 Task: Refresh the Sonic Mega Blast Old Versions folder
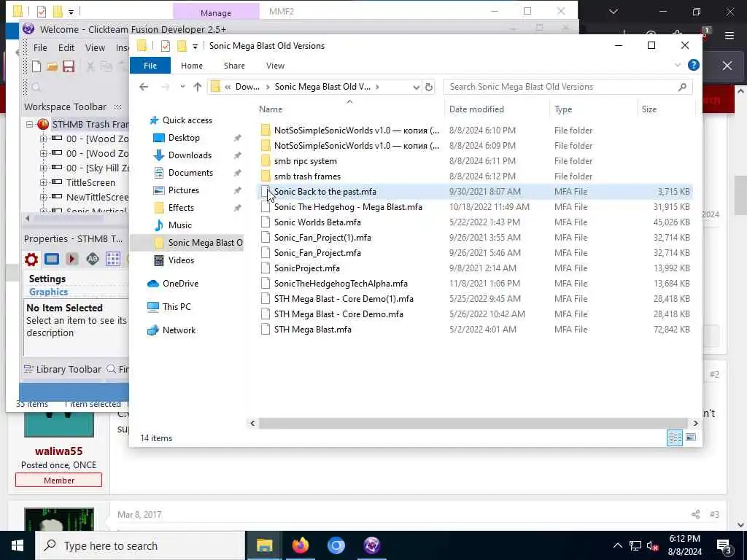429,87
